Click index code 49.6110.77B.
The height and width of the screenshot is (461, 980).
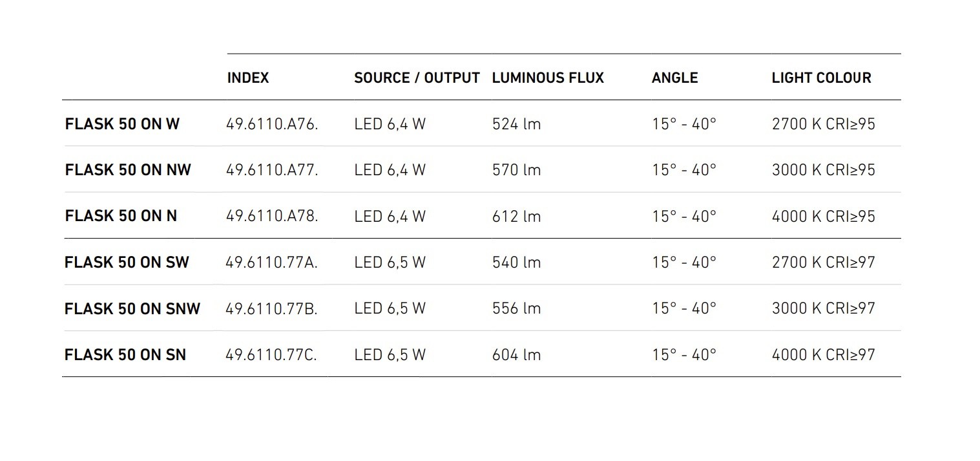coord(271,308)
